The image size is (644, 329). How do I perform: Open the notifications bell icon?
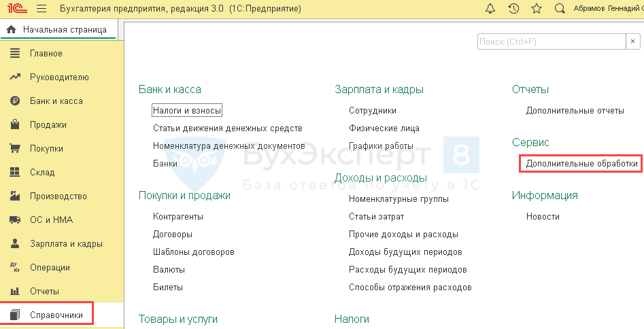click(x=491, y=9)
